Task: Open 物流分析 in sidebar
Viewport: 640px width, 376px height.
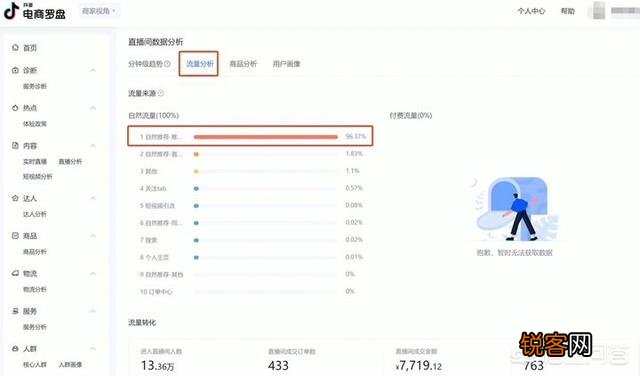Action: tap(35, 289)
